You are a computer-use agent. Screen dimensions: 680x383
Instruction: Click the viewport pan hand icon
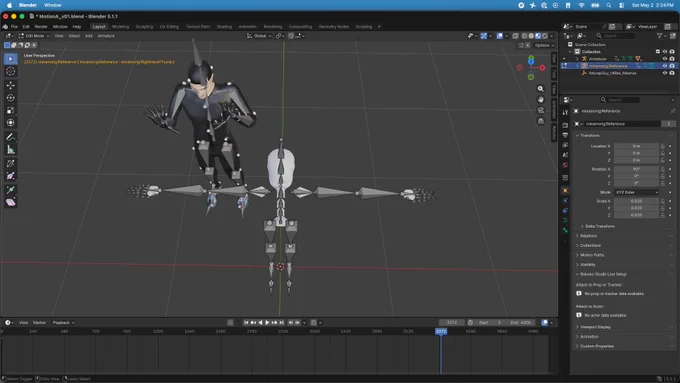pos(540,100)
